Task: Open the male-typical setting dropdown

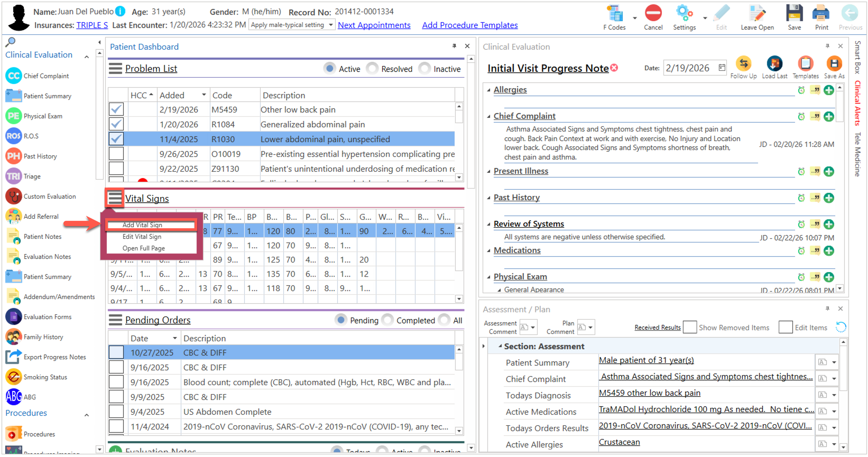Action: coord(331,25)
